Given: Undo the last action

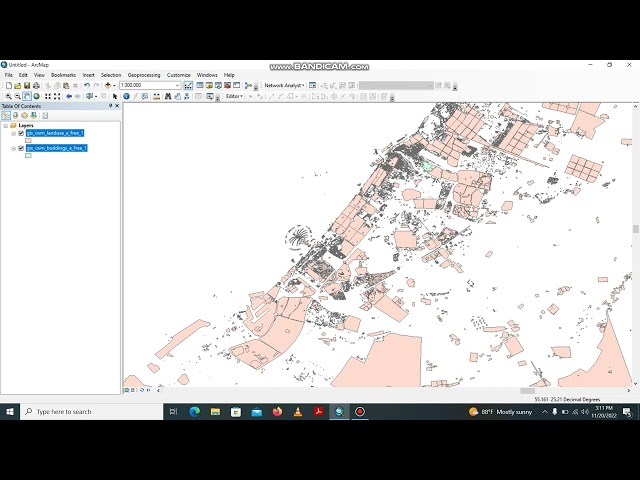Looking at the screenshot, I should [87, 85].
